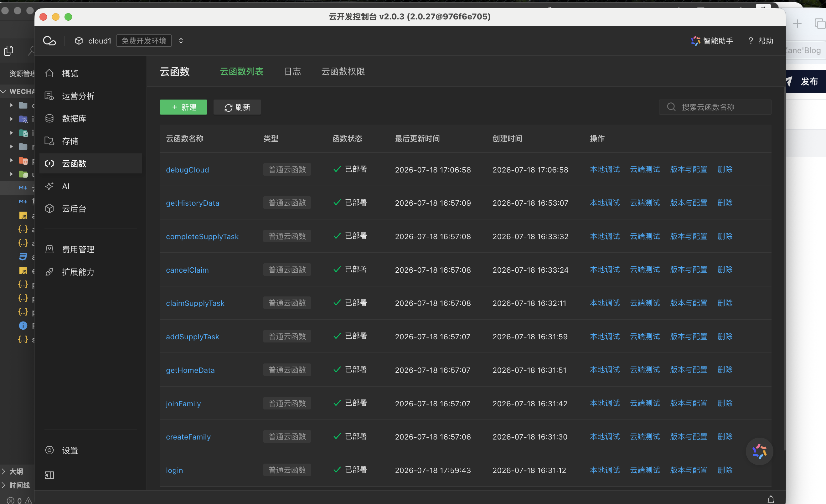Image resolution: width=826 pixels, height=504 pixels.
Task: Click 版本与配置 for addSupplyTask
Action: (689, 337)
